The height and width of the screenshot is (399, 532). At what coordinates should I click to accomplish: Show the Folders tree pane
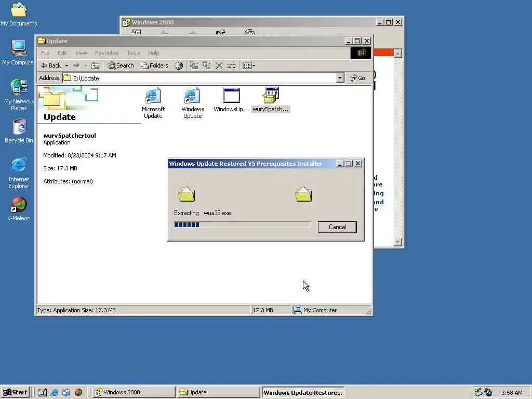click(155, 65)
